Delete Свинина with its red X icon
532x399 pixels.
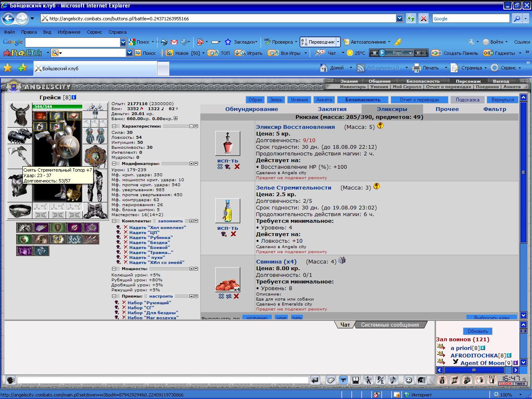236,296
